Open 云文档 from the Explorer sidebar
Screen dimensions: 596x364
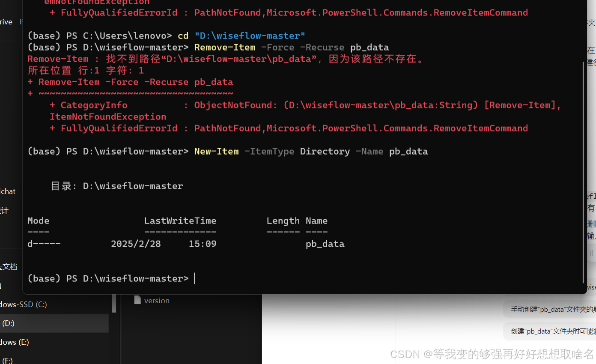coord(9,266)
